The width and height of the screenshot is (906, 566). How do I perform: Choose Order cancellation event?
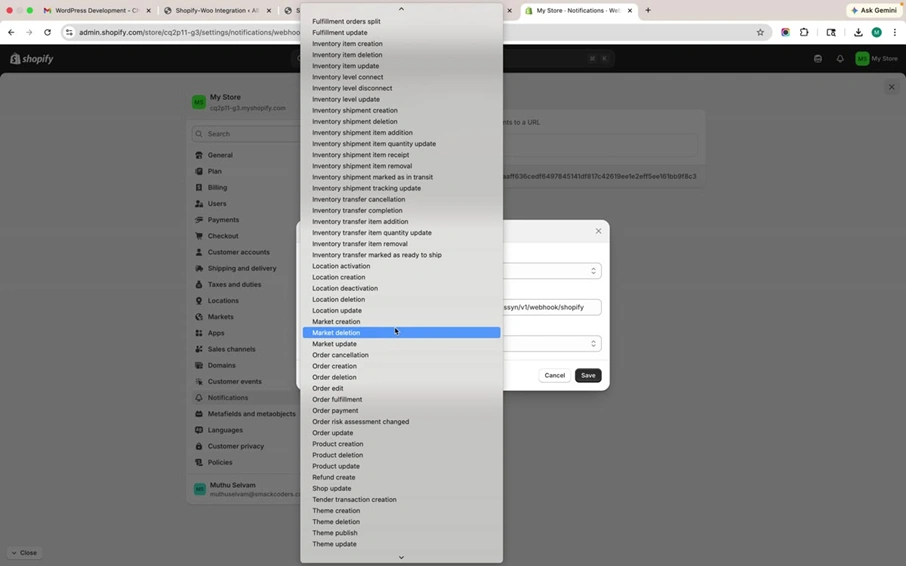pyautogui.click(x=402, y=355)
